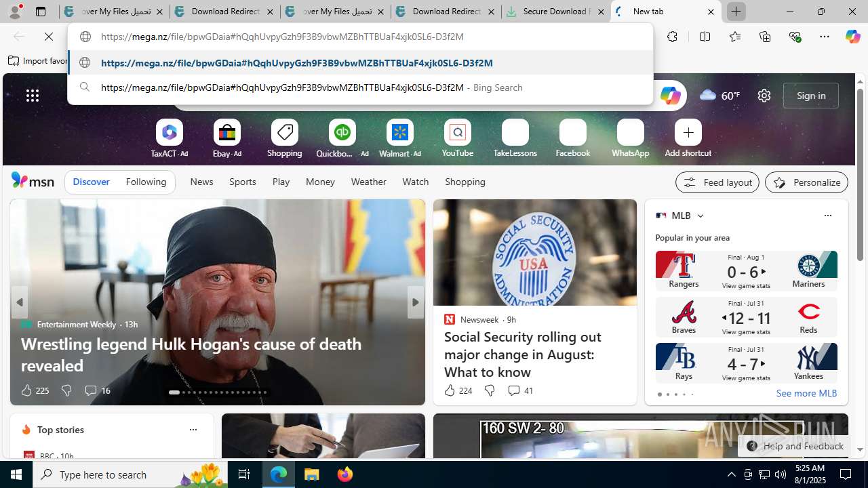
Task: Stop loading the page with the X button
Action: point(49,37)
